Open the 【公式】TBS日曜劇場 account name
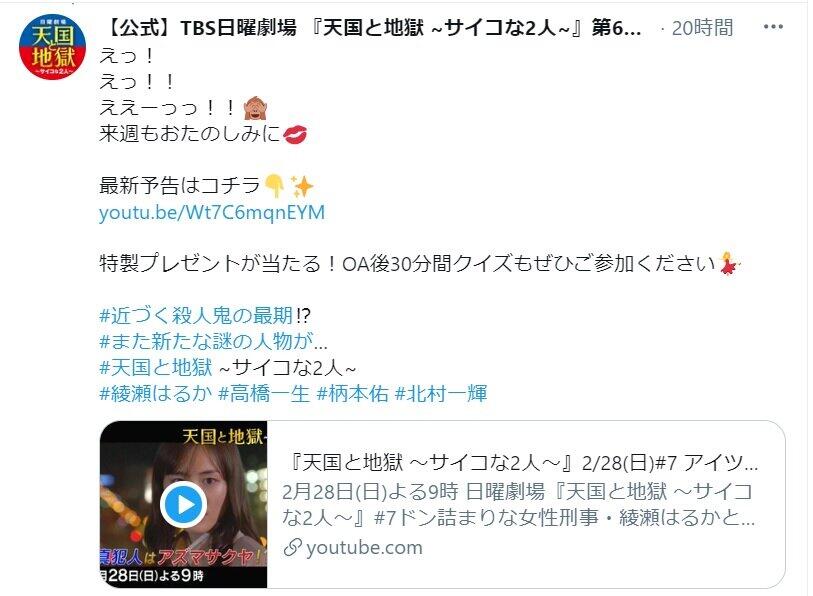Viewport: 813px width, 596px height. (x=373, y=28)
